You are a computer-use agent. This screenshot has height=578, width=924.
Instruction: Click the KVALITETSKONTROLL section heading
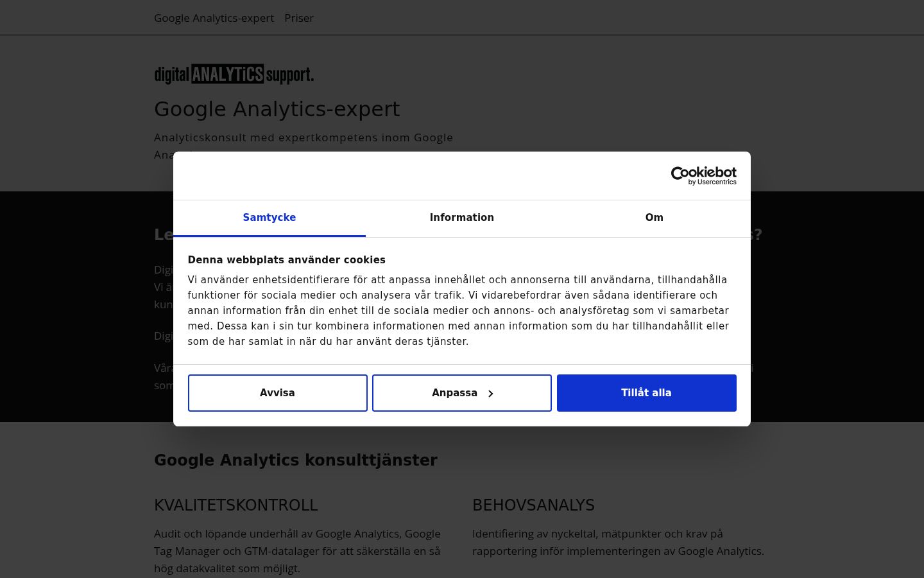tap(236, 505)
